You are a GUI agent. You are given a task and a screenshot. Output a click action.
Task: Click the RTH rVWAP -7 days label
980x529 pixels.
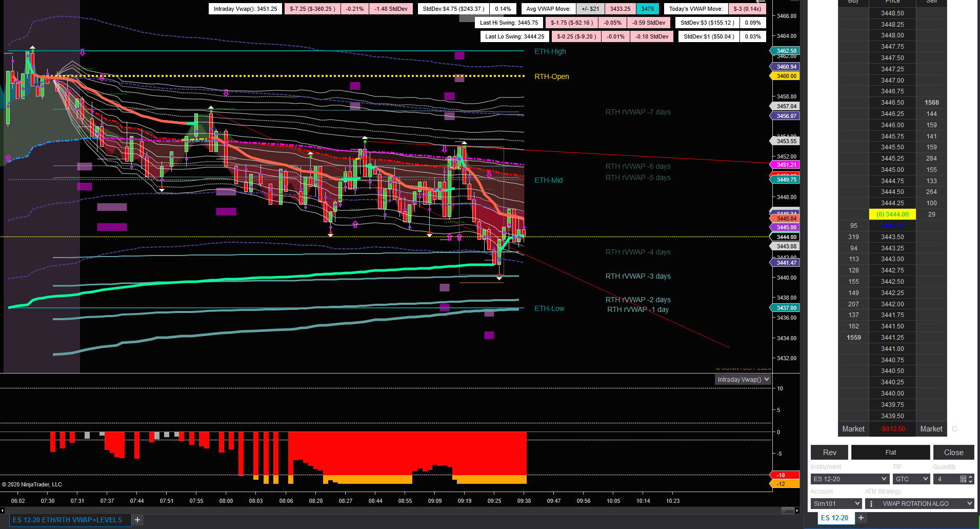click(638, 112)
